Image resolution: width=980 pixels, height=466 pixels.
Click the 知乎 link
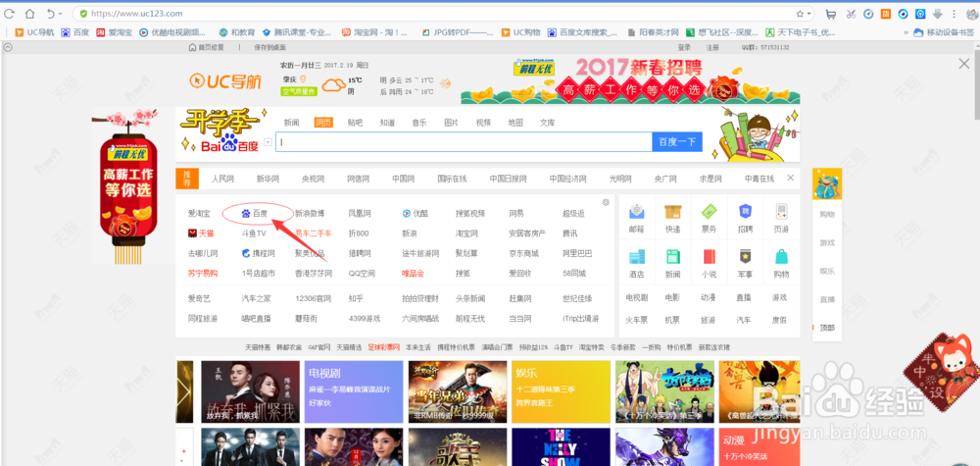point(356,298)
